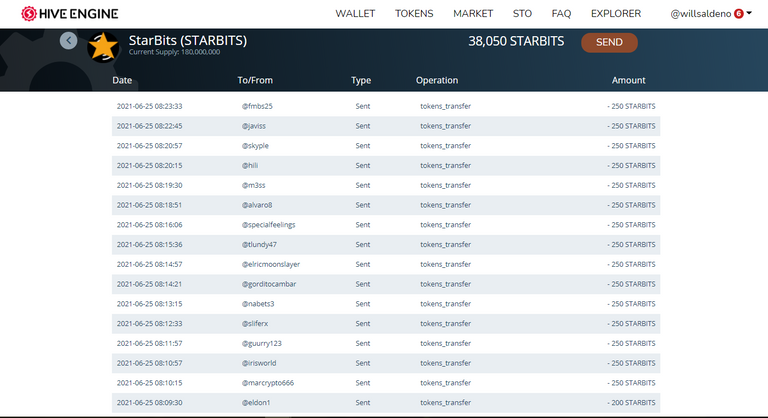This screenshot has height=418, width=768.
Task: Open the @specialfeelings account link
Action: click(x=268, y=225)
